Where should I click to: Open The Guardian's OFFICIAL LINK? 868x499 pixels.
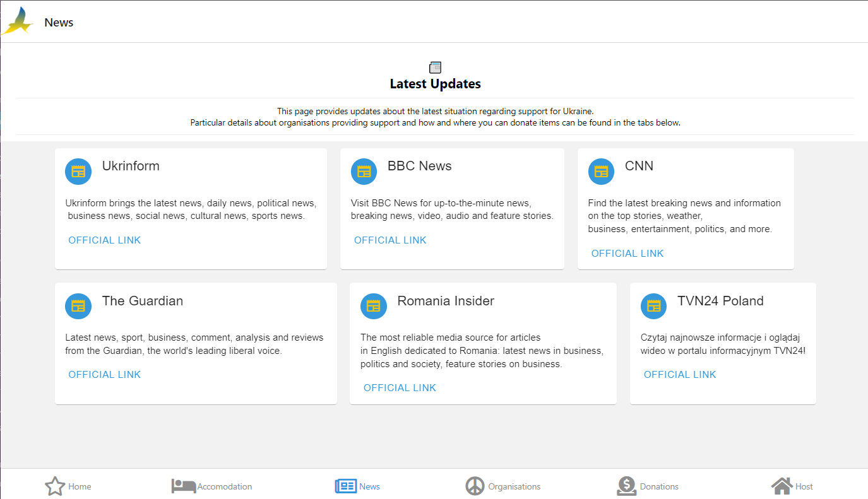click(105, 375)
